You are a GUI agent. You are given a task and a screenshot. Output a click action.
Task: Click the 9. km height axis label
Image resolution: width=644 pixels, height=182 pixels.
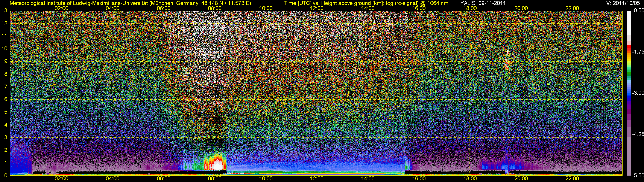click(x=6, y=61)
